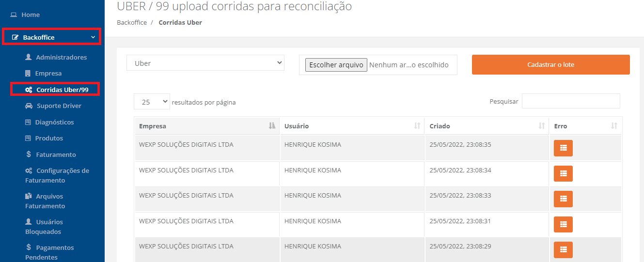Click the Backoffice breadcrumb link
The height and width of the screenshot is (262, 644).
click(132, 22)
